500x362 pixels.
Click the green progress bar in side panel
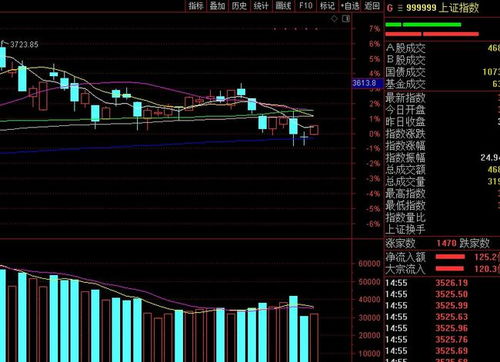(x=423, y=24)
